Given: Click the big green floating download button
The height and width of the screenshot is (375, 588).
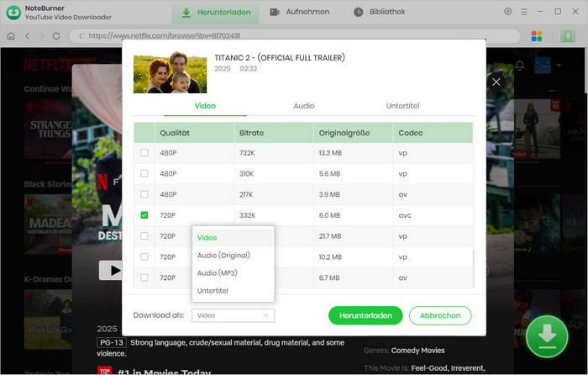Looking at the screenshot, I should point(547,336).
